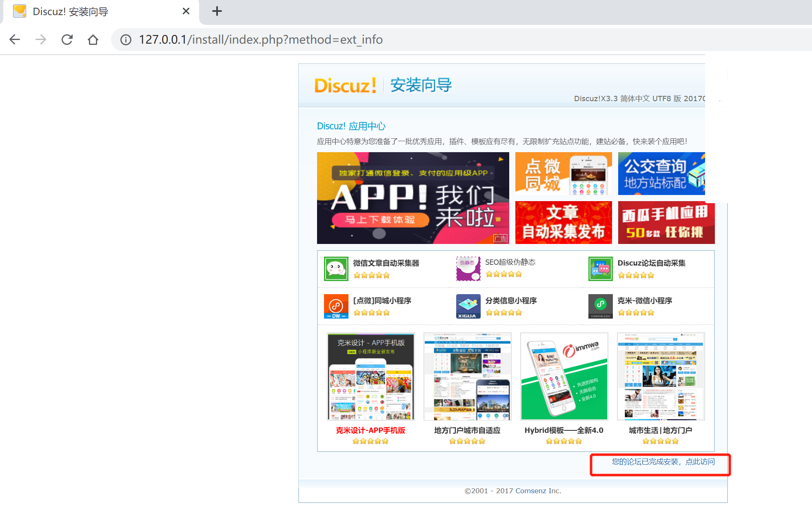This screenshot has width=812, height=523.
Task: Click 您的论坛已完成安装，点此访问 link
Action: (x=663, y=462)
